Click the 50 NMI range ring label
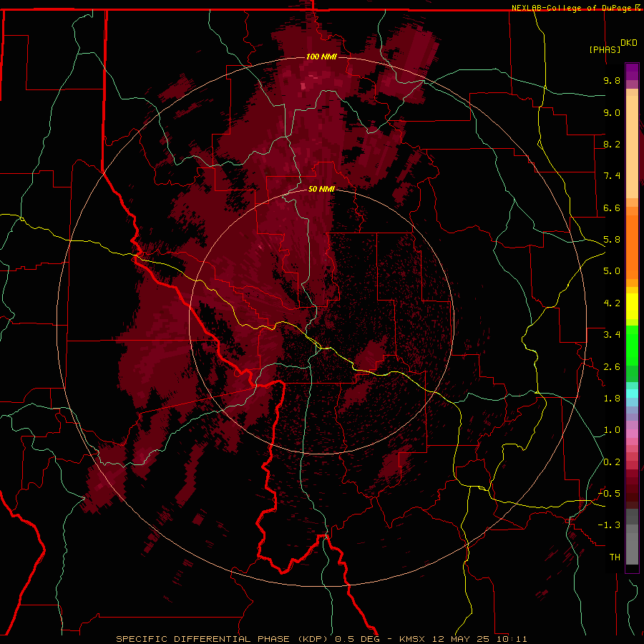 point(321,189)
